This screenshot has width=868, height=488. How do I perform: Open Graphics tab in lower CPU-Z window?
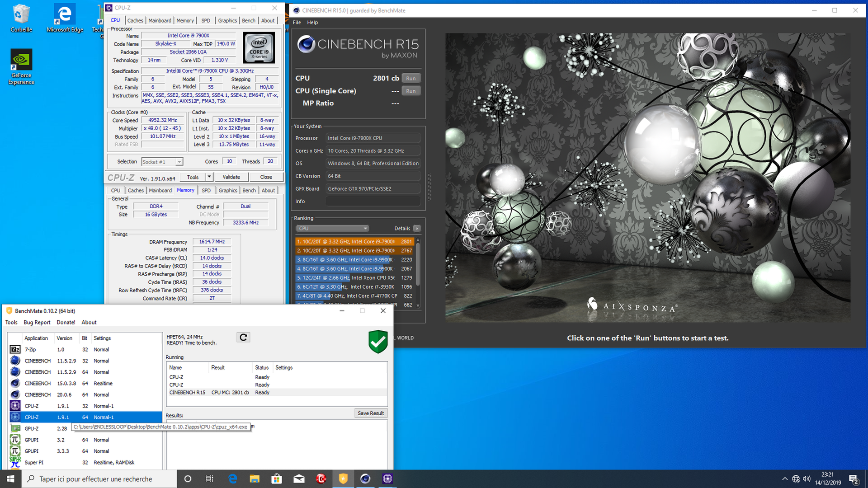pyautogui.click(x=228, y=191)
